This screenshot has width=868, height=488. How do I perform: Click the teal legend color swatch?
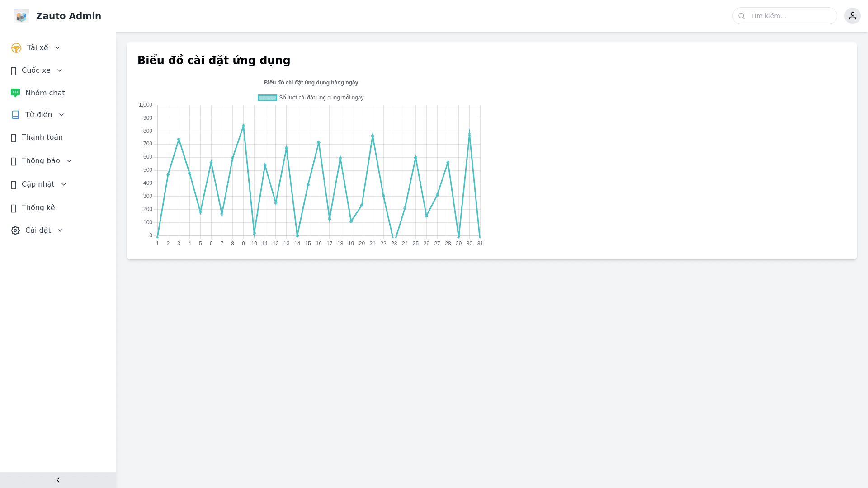[267, 98]
